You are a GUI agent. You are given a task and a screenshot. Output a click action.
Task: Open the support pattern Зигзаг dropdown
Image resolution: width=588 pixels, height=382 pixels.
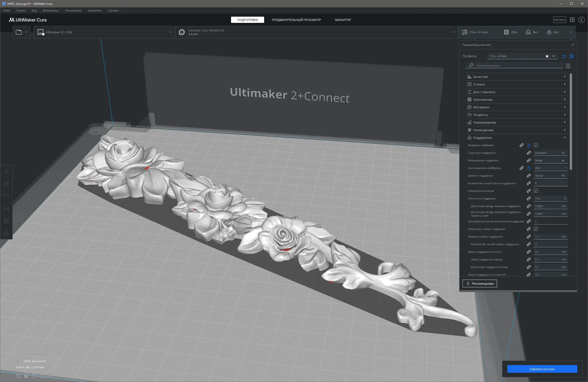click(550, 176)
